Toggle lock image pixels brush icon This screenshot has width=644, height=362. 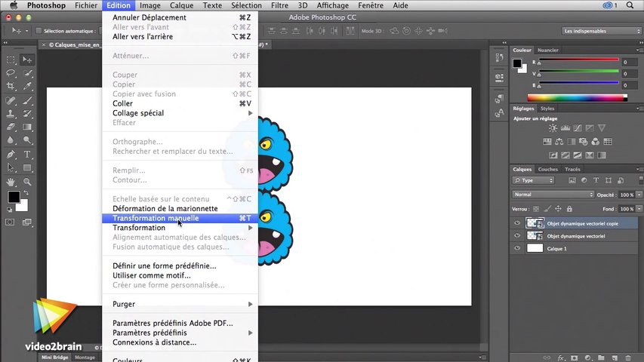(547, 209)
